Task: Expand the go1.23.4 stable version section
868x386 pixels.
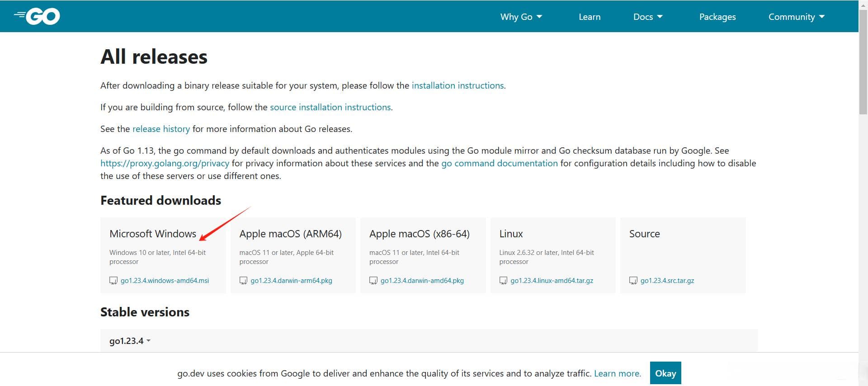Action: pos(130,341)
